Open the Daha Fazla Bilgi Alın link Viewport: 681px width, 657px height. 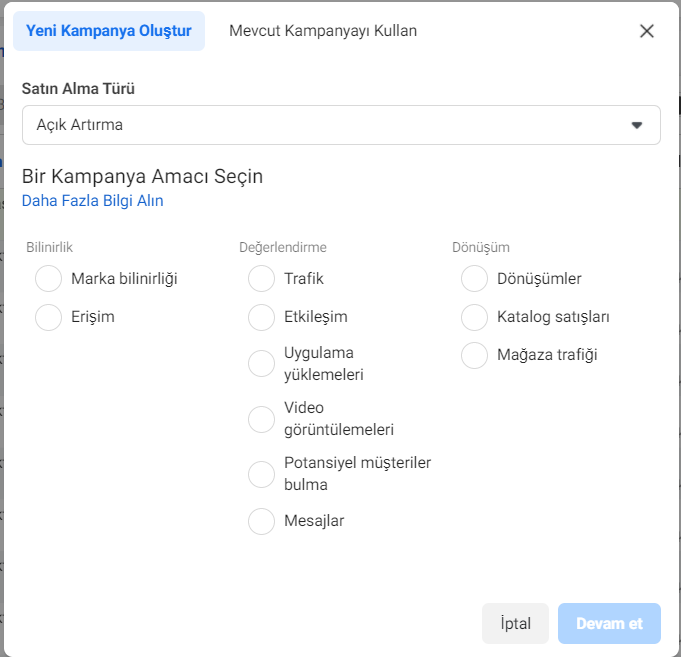pos(93,200)
